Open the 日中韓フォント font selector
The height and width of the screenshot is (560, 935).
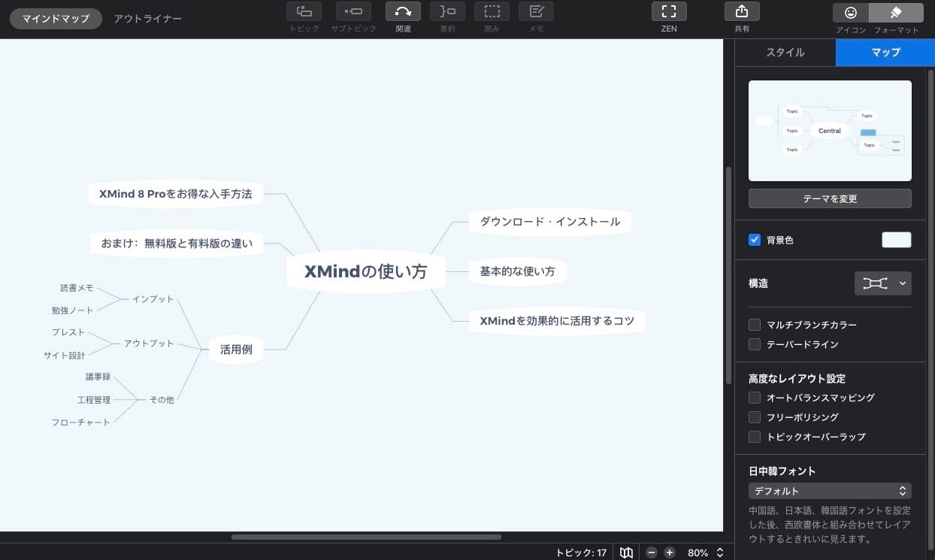[x=830, y=490]
